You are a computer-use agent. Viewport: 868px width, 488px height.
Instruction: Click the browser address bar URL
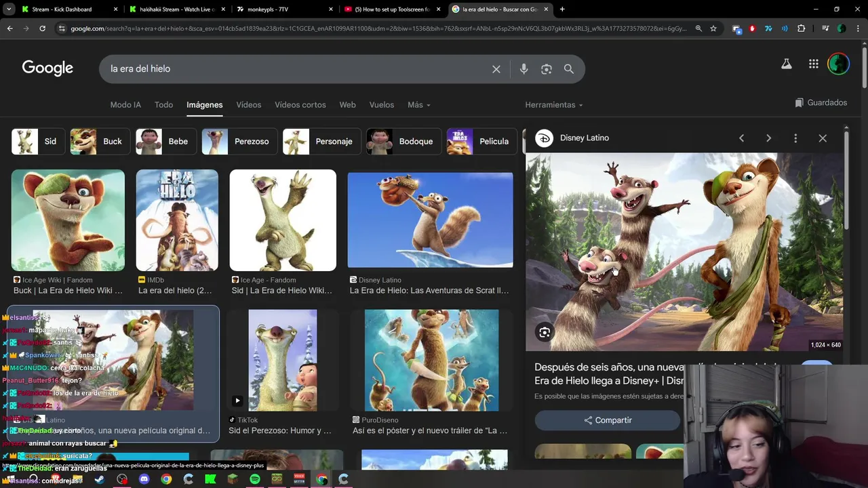(378, 28)
